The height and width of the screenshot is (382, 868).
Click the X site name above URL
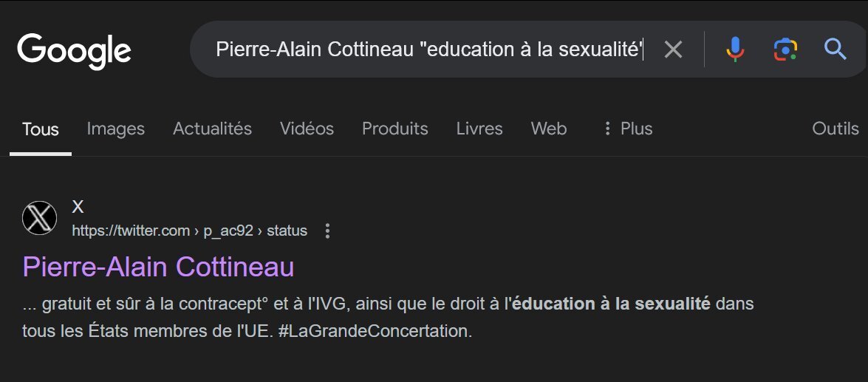click(x=78, y=207)
